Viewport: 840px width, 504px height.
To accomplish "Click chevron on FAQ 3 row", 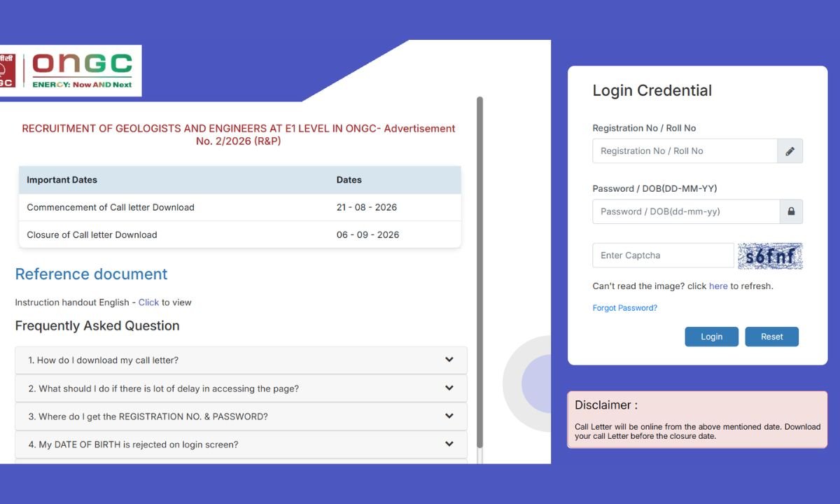I will 449,416.
